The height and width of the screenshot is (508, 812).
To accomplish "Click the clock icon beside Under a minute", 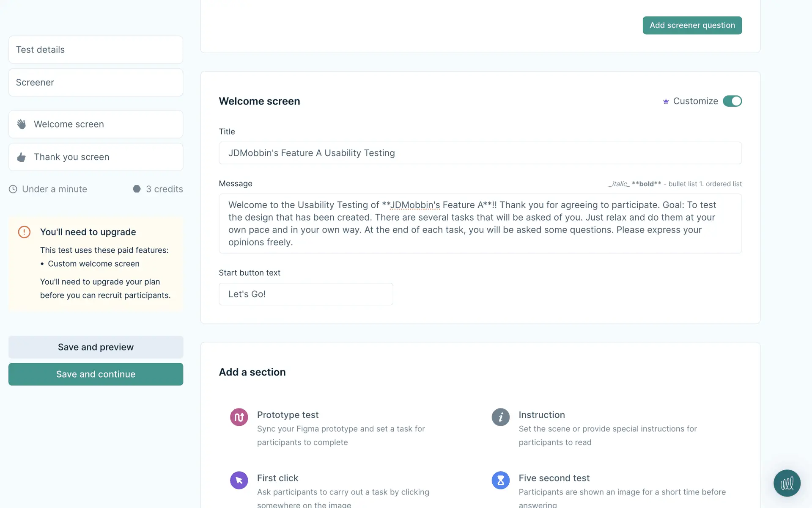I will 13,189.
